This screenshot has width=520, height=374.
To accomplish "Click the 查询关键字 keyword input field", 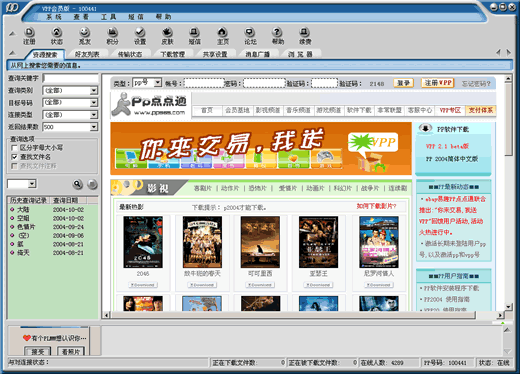I will 71,78.
